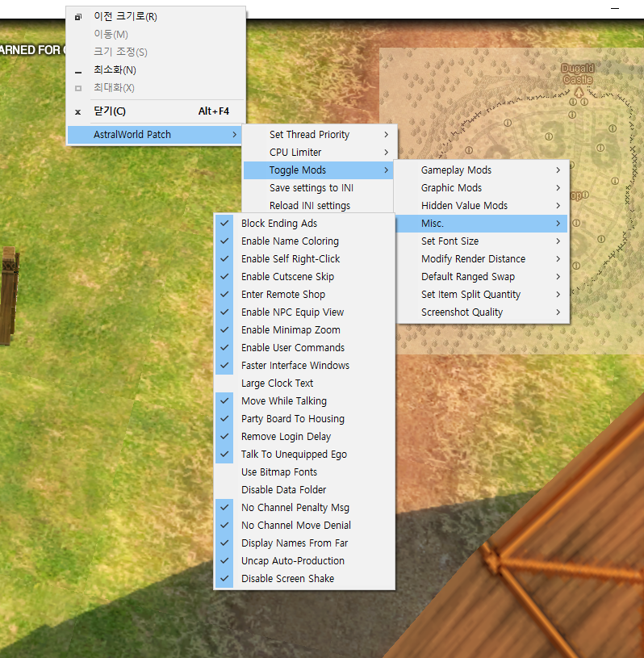644x658 pixels.
Task: Expand Modify Render Distance submenu
Action: (x=482, y=259)
